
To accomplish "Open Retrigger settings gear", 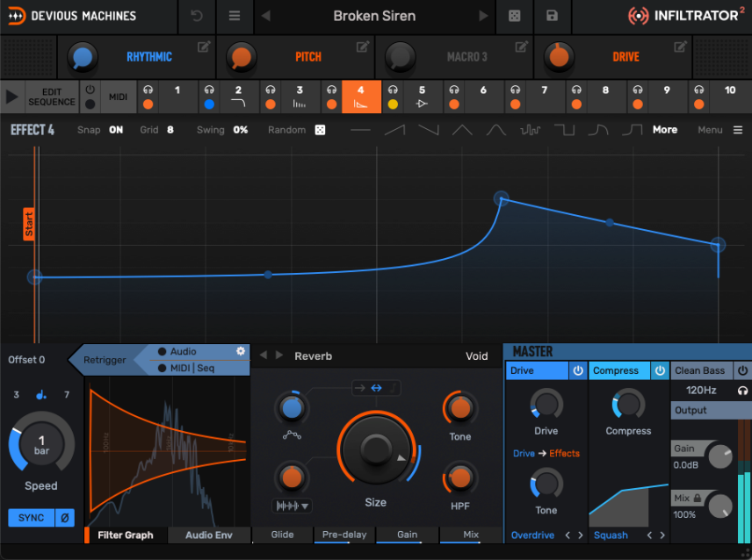I will pos(241,351).
